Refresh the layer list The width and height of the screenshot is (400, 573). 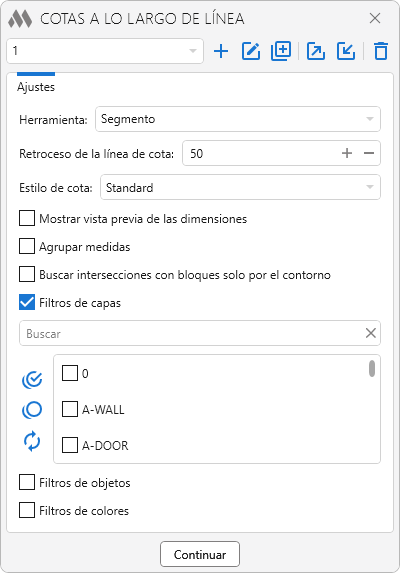(32, 441)
